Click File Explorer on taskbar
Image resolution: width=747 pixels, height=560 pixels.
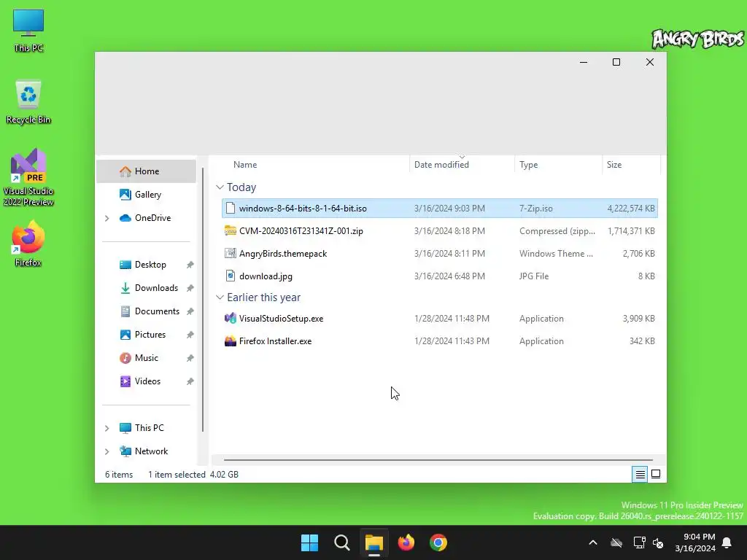374,542
